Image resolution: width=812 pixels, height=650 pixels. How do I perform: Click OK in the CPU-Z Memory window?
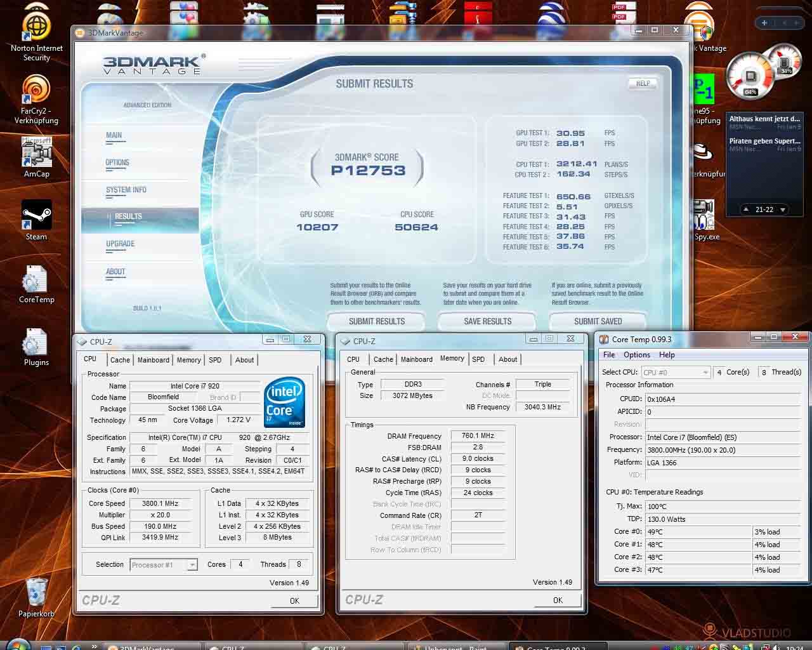click(558, 600)
